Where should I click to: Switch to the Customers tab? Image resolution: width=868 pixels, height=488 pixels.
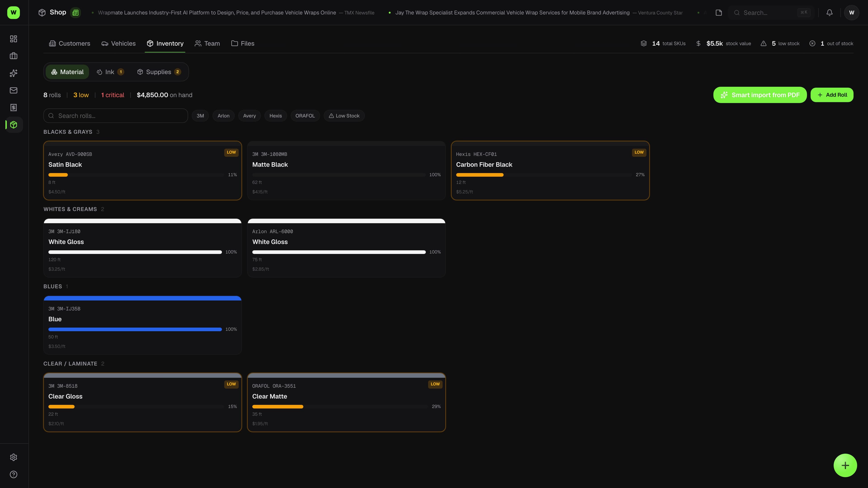pos(69,43)
